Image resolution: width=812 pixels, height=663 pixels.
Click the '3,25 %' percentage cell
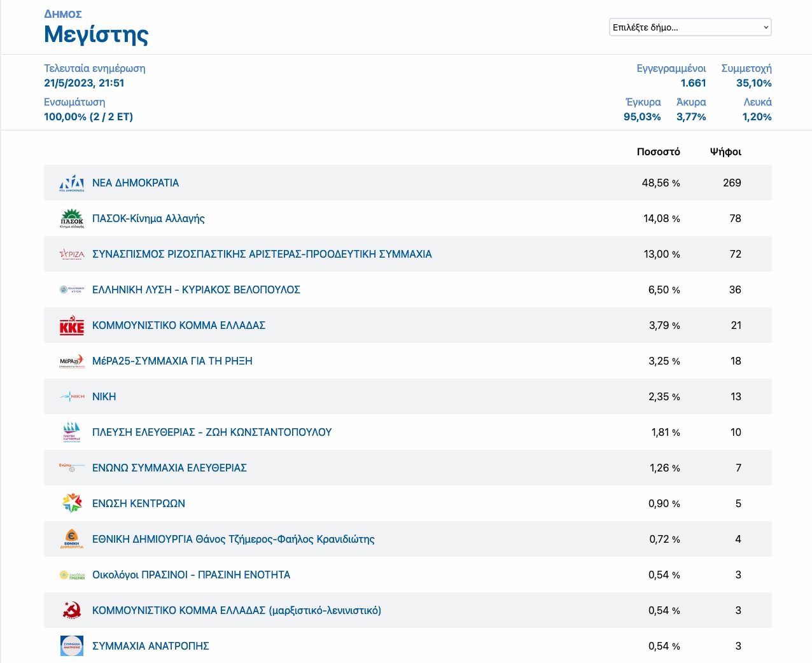(x=664, y=361)
